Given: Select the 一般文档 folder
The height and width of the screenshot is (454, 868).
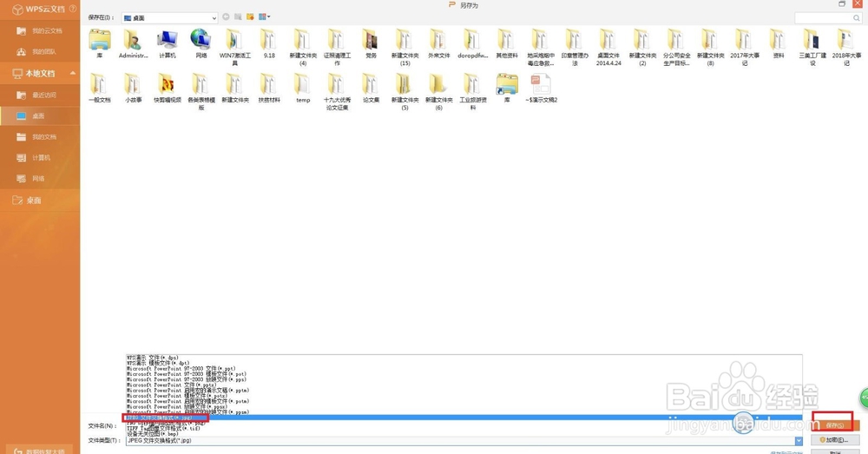Looking at the screenshot, I should click(x=100, y=89).
